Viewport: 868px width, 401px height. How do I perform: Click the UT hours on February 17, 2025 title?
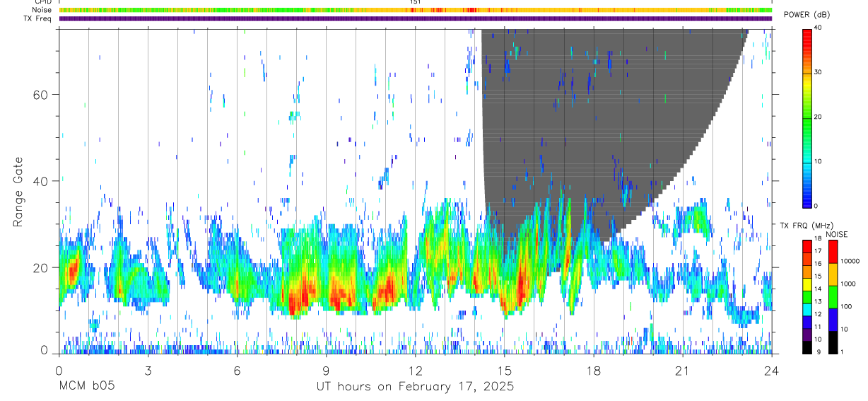coord(415,387)
